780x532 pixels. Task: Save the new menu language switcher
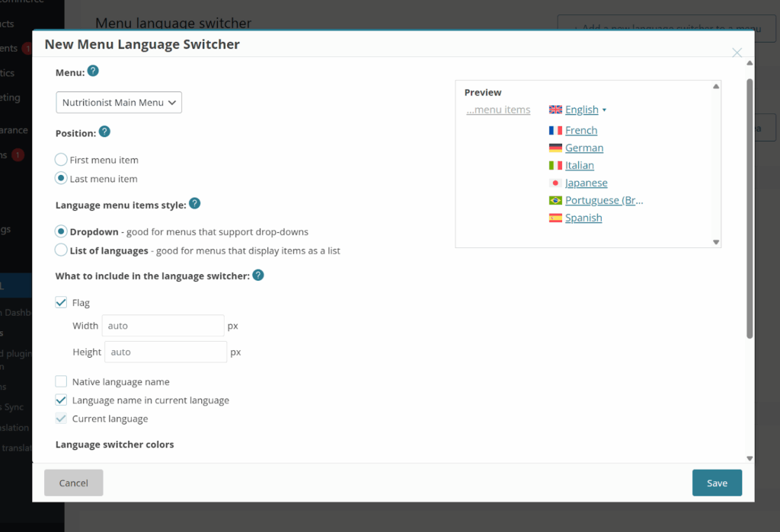(717, 483)
